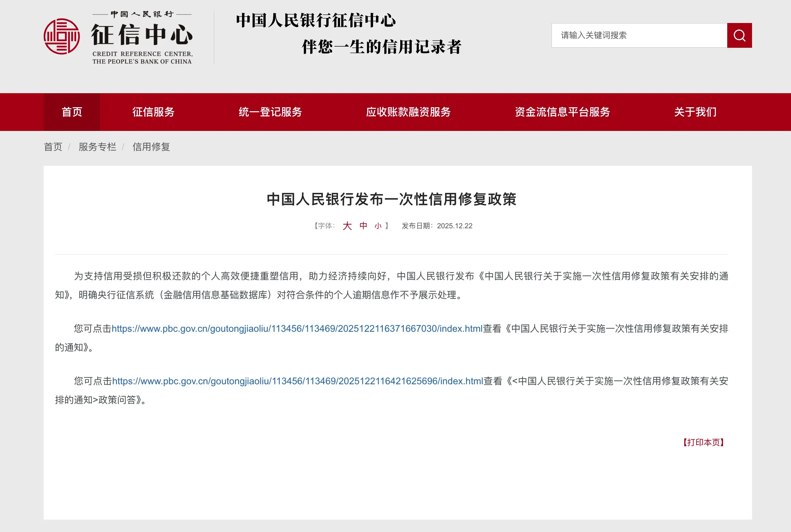Open the pbc.gov.cn link ending 16371667030

[x=297, y=329]
